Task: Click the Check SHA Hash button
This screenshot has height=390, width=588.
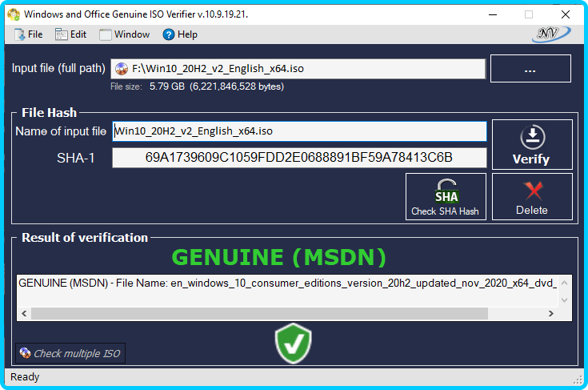Action: click(446, 197)
